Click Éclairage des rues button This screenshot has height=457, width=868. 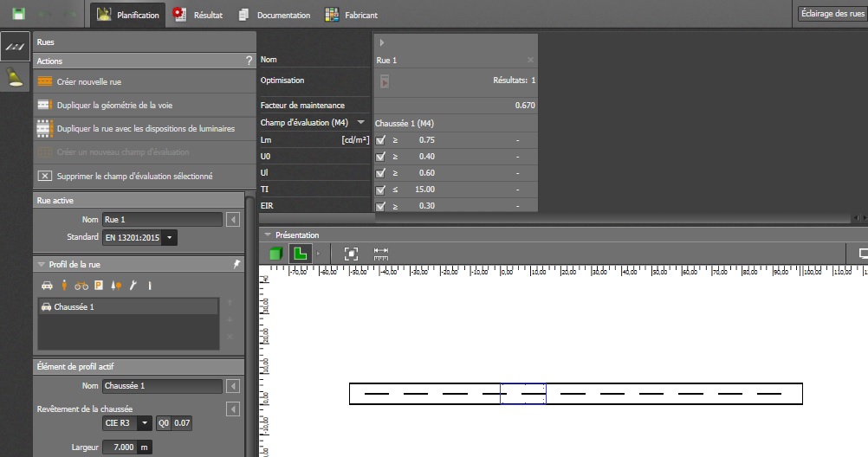pos(832,13)
